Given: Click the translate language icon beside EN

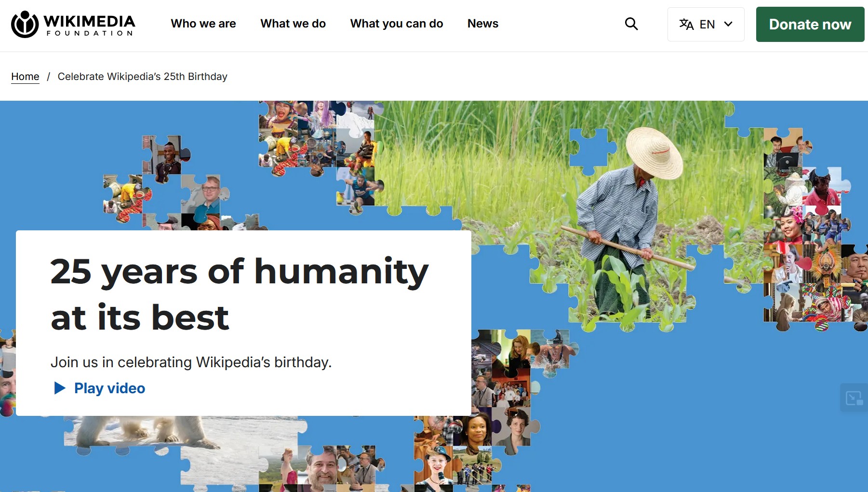Looking at the screenshot, I should (686, 24).
